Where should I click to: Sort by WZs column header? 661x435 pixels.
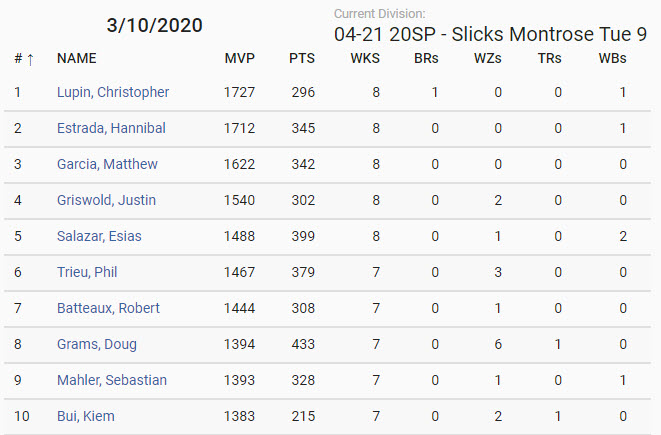click(x=488, y=58)
